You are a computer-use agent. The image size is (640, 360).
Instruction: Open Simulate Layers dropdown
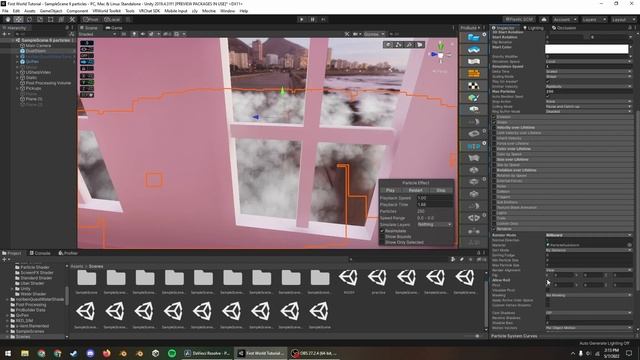click(434, 224)
